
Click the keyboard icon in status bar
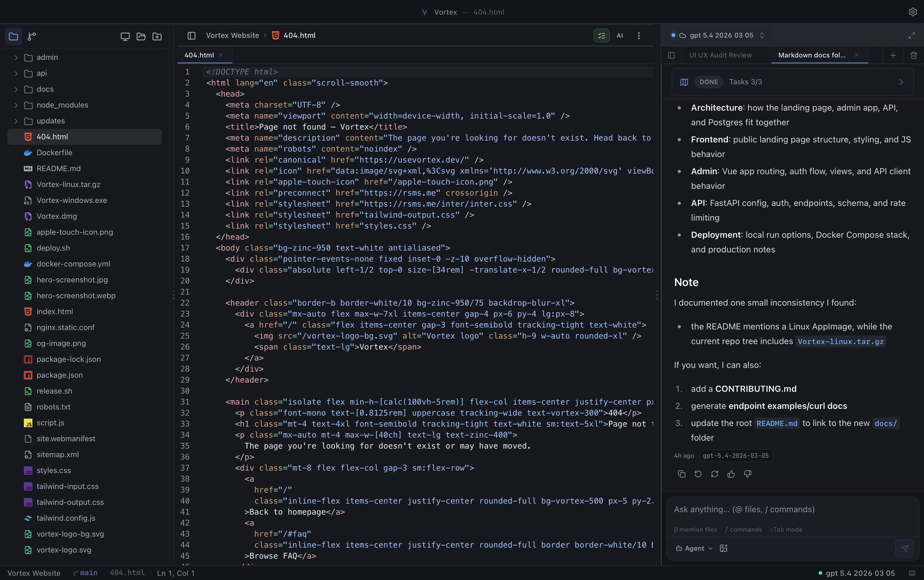912,573
